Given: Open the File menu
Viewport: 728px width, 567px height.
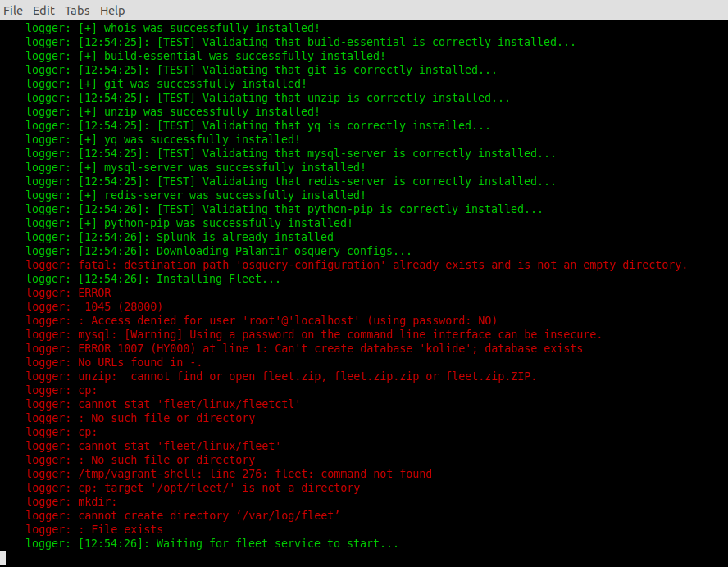Looking at the screenshot, I should 13,11.
